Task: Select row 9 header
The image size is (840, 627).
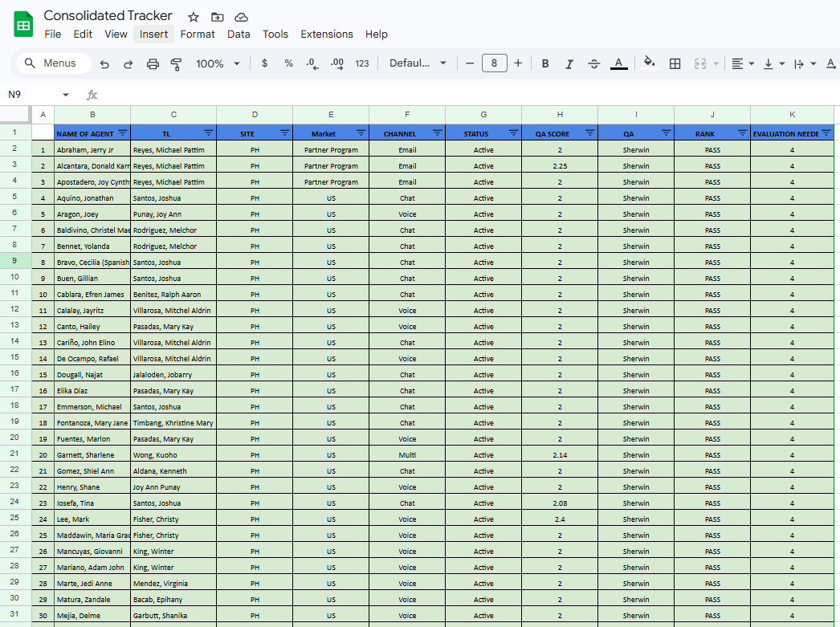Action: tap(14, 261)
